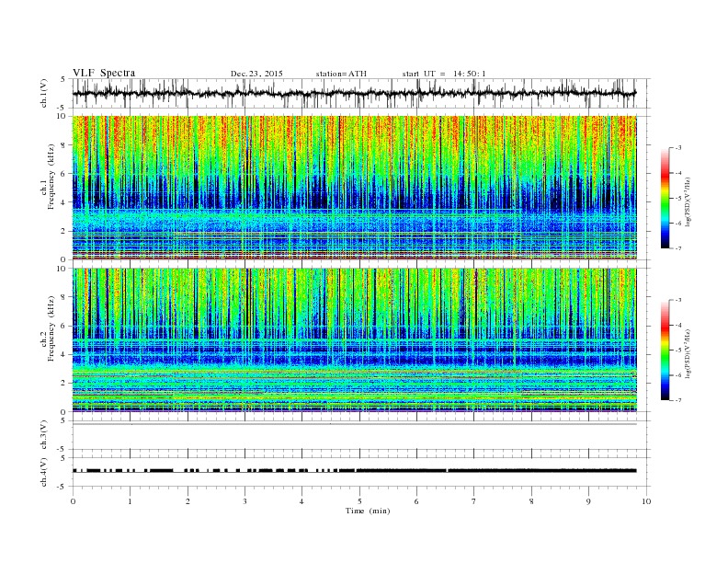Click inside the ch.2 spectrogram panel

click(354, 340)
